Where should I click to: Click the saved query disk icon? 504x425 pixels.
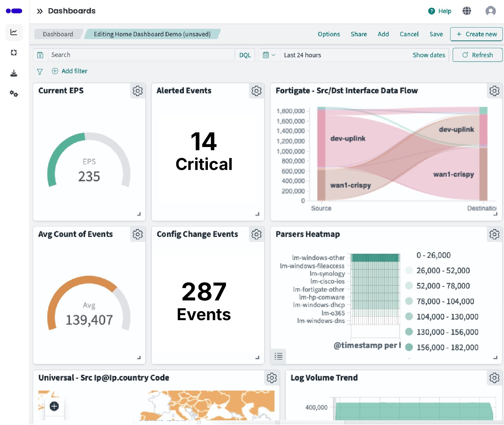[x=40, y=55]
